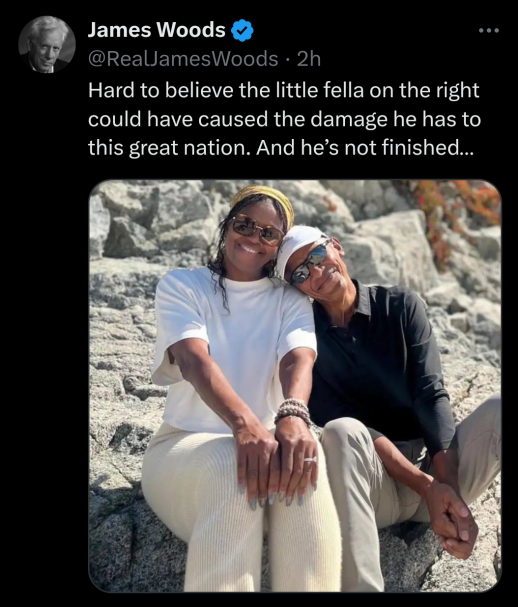Open the James Woods display name
Screen dimensions: 518x607
coord(156,30)
